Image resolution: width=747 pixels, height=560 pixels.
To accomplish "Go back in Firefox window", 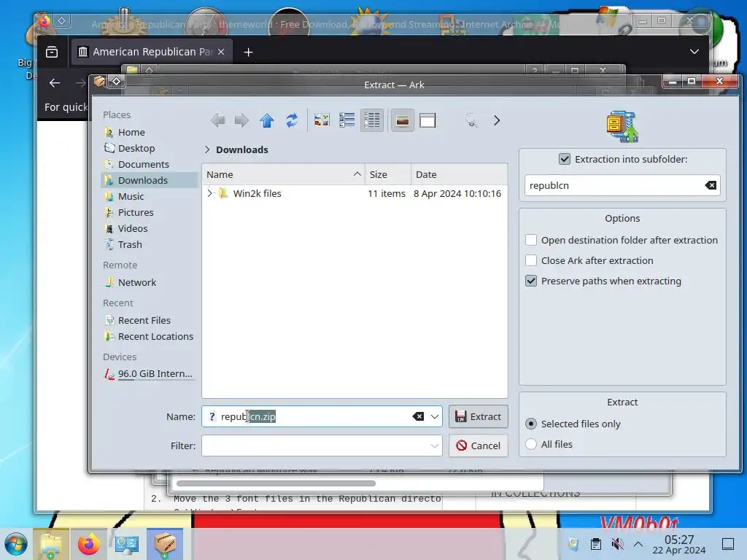I will (x=55, y=83).
